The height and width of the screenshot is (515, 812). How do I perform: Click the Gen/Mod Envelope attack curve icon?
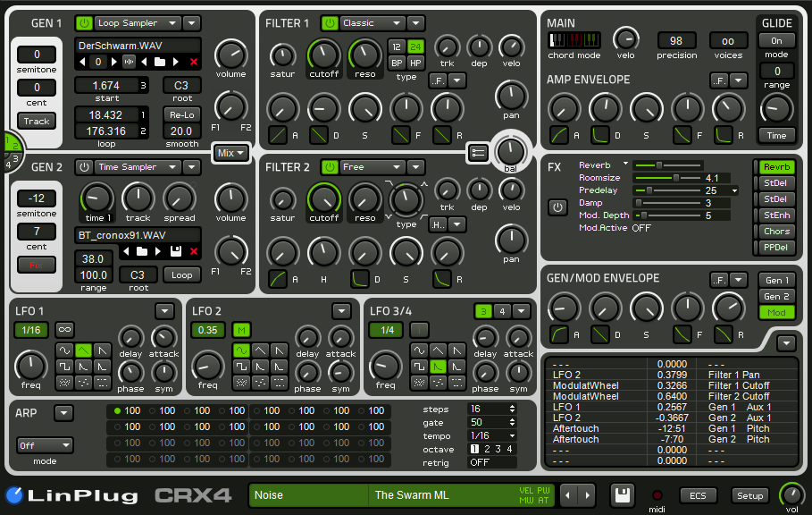[559, 334]
